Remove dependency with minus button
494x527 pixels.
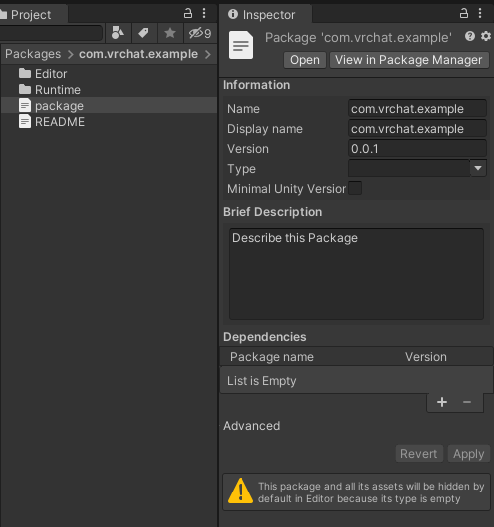pos(467,402)
